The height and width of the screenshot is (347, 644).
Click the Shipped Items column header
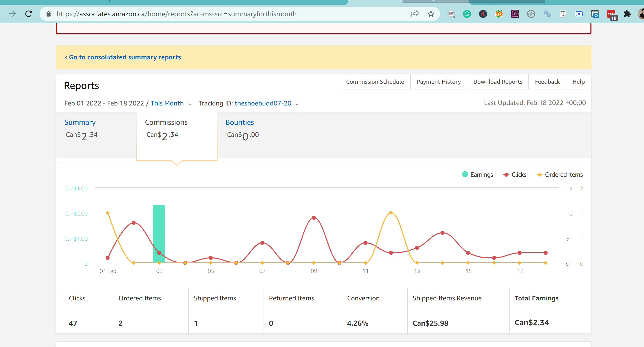tap(215, 298)
